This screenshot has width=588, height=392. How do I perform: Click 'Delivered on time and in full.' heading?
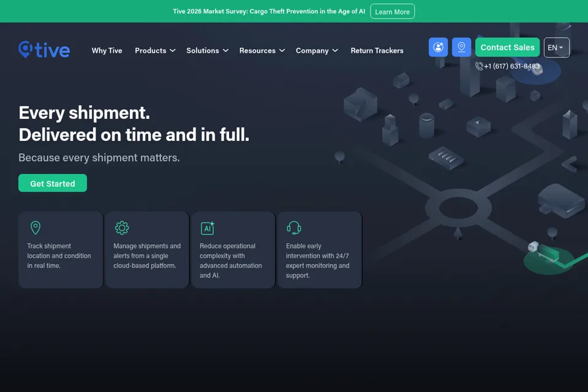134,135
